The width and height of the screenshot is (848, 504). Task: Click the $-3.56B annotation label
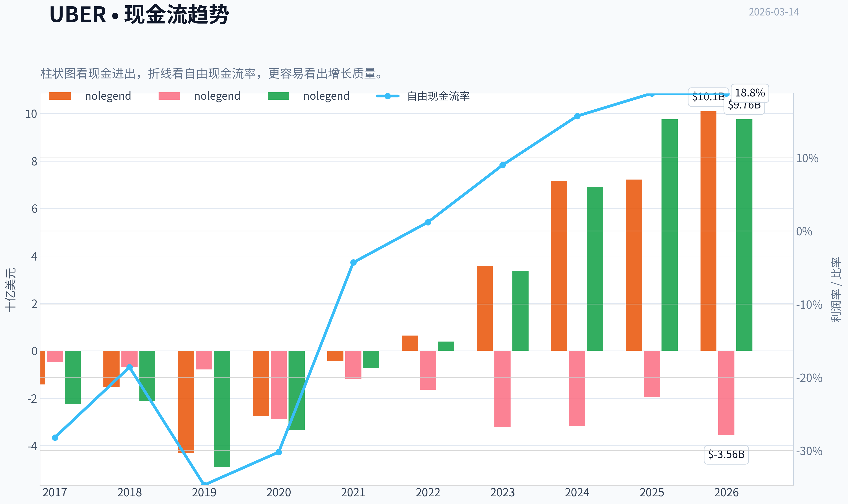pos(726,454)
